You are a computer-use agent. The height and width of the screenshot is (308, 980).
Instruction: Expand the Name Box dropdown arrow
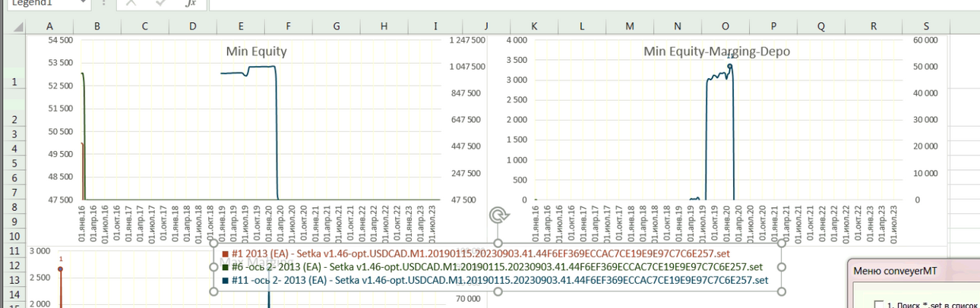tap(82, 3)
